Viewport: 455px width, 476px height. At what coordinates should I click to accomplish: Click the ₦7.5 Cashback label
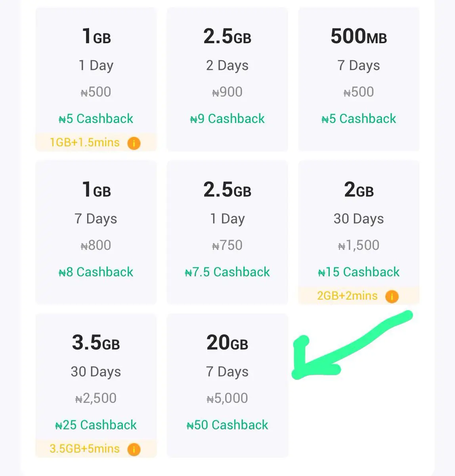pyautogui.click(x=227, y=272)
